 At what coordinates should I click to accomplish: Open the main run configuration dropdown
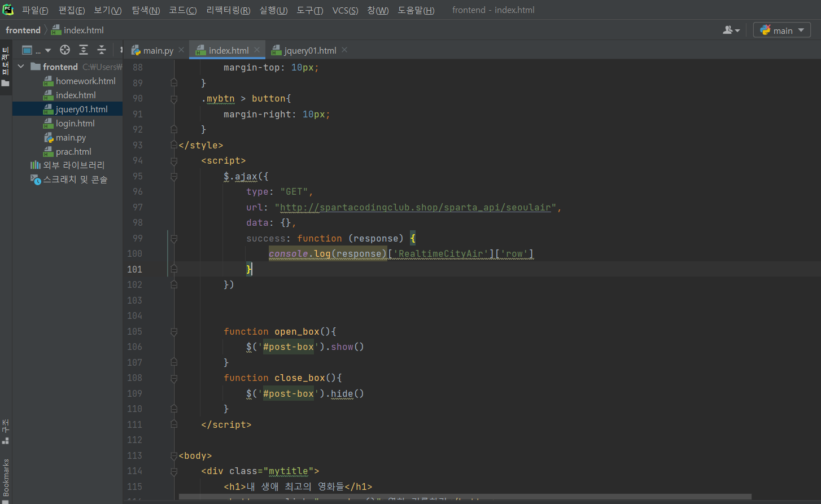pyautogui.click(x=782, y=30)
